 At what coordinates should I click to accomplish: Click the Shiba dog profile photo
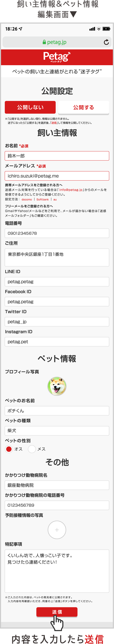[57, 386]
